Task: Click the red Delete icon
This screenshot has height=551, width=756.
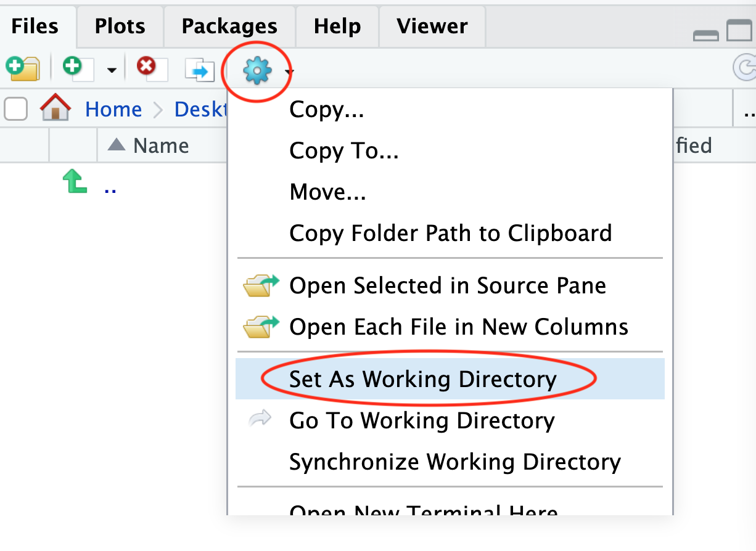Action: (150, 68)
